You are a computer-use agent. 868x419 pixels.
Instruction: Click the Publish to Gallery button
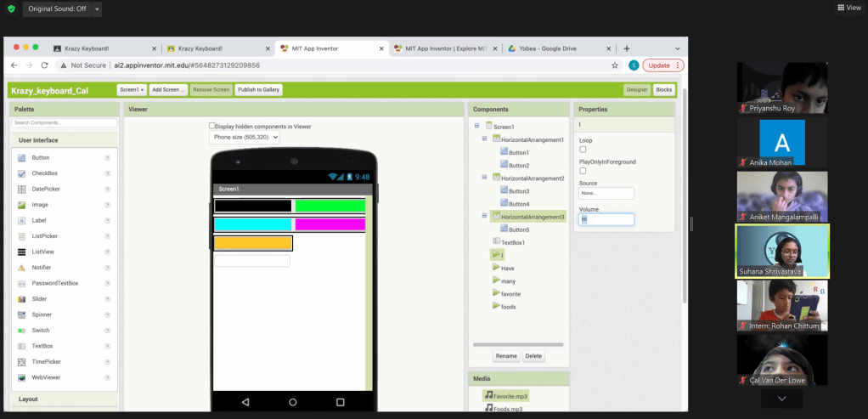(x=258, y=89)
